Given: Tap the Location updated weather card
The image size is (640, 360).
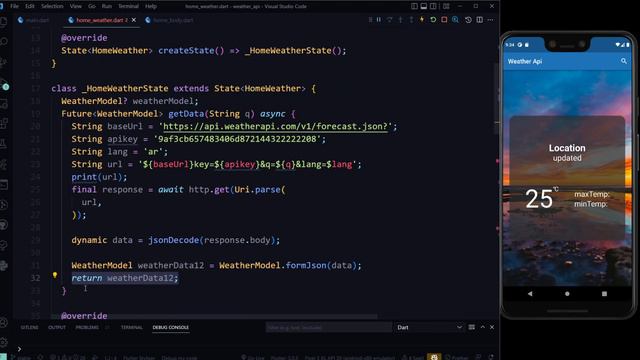Looking at the screenshot, I should 567,178.
